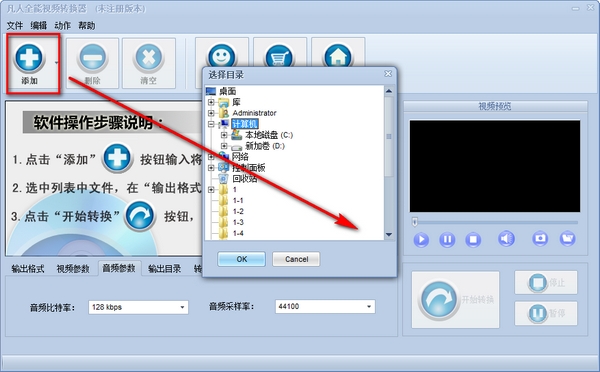Screen dimensions: 600x372
Task: Click the 暂停 pause button
Action: pyautogui.click(x=546, y=313)
